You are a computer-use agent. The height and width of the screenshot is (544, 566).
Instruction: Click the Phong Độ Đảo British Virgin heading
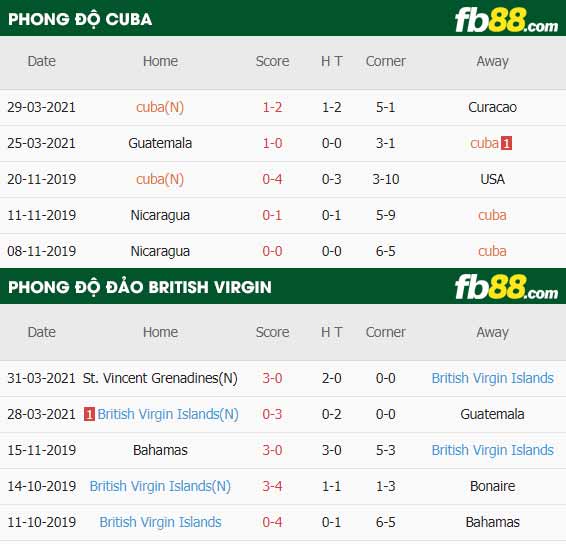(140, 287)
